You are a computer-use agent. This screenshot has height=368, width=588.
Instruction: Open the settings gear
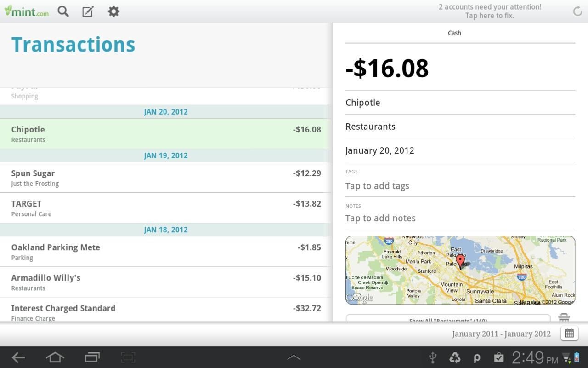pyautogui.click(x=113, y=11)
